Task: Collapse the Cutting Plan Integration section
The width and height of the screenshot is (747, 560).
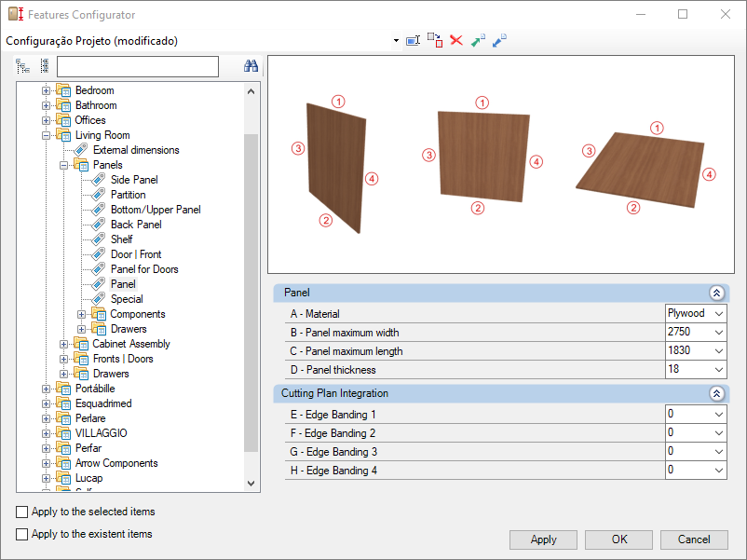Action: pos(716,393)
